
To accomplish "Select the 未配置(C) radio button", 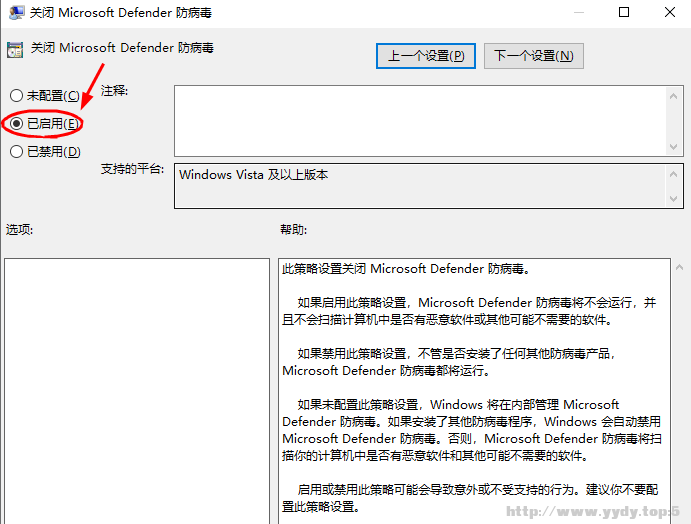I will point(16,95).
